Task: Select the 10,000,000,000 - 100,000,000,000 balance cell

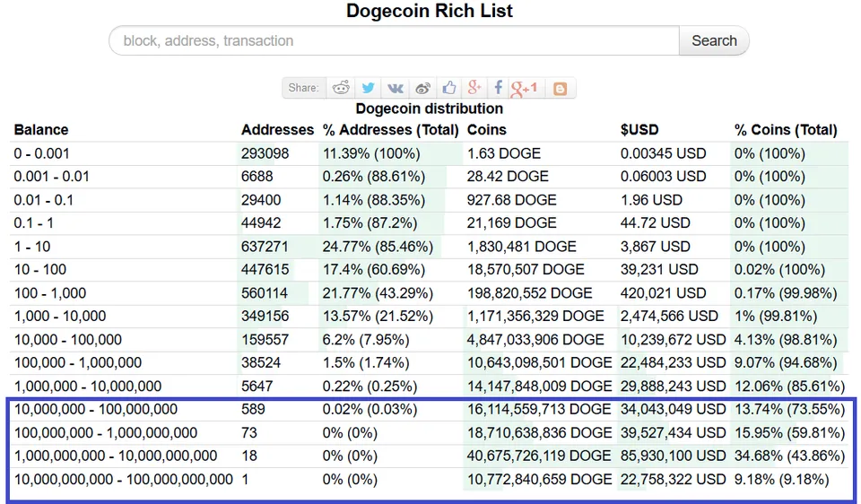Action: (x=124, y=480)
